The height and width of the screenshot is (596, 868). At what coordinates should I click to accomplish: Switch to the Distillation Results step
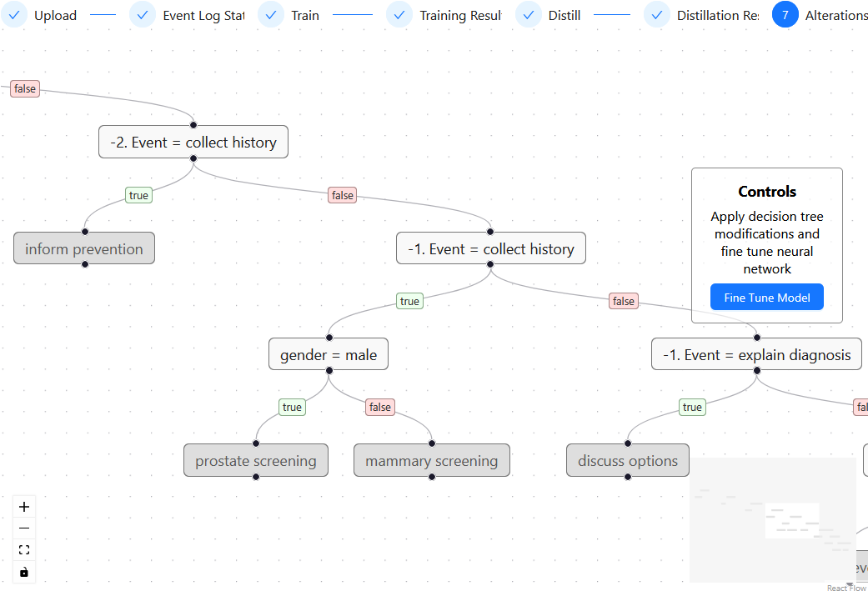tap(655, 14)
